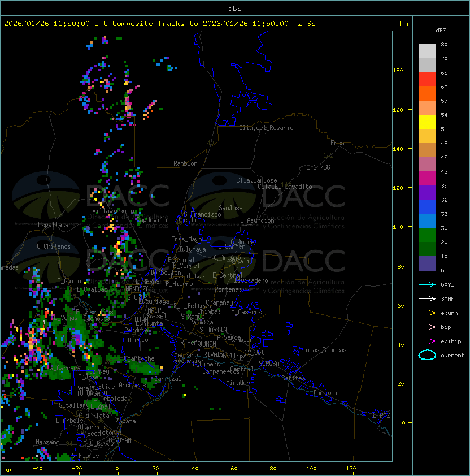Click the 'Agrelo' place label
The image size is (470, 476).
point(138,340)
